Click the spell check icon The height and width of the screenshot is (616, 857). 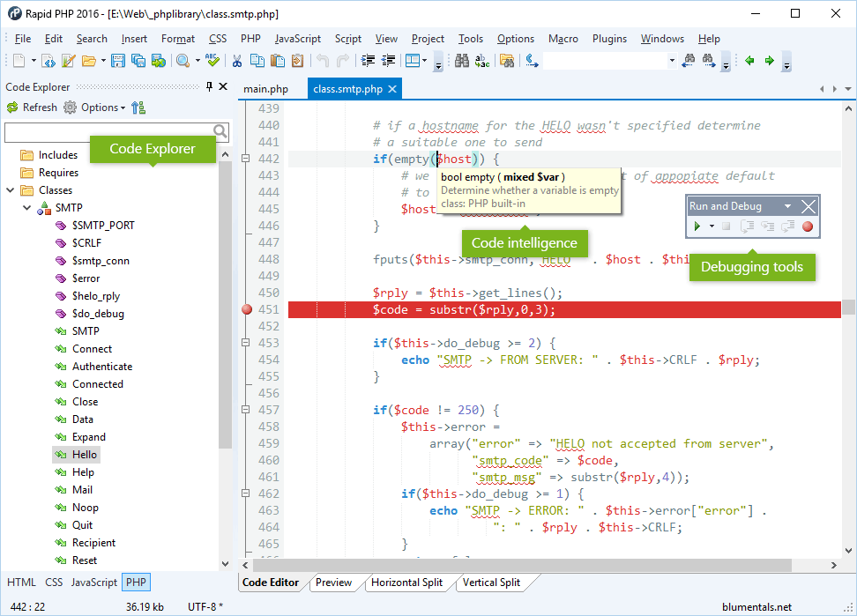pos(212,60)
